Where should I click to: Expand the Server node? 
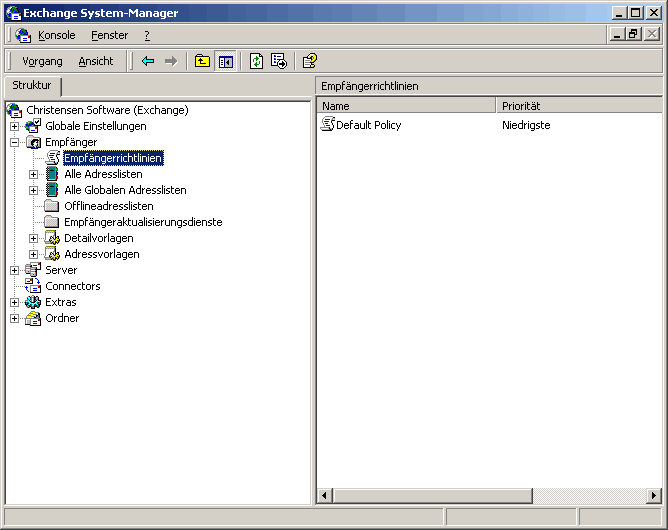pyautogui.click(x=14, y=271)
